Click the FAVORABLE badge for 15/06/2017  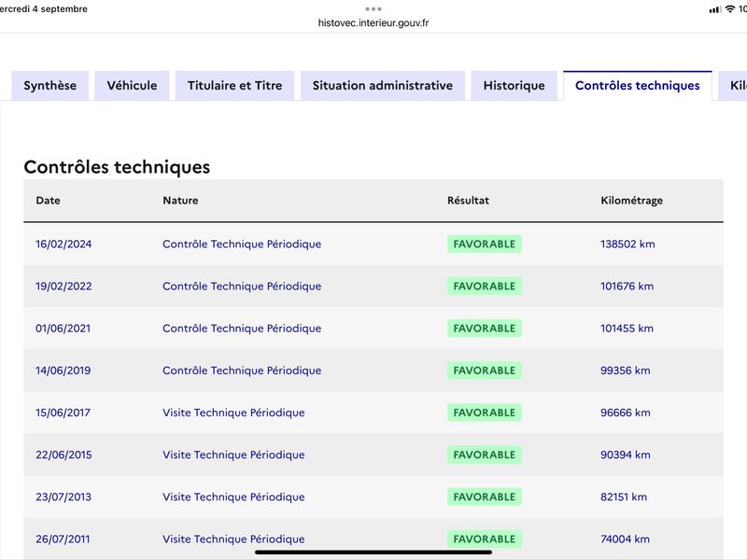click(484, 413)
